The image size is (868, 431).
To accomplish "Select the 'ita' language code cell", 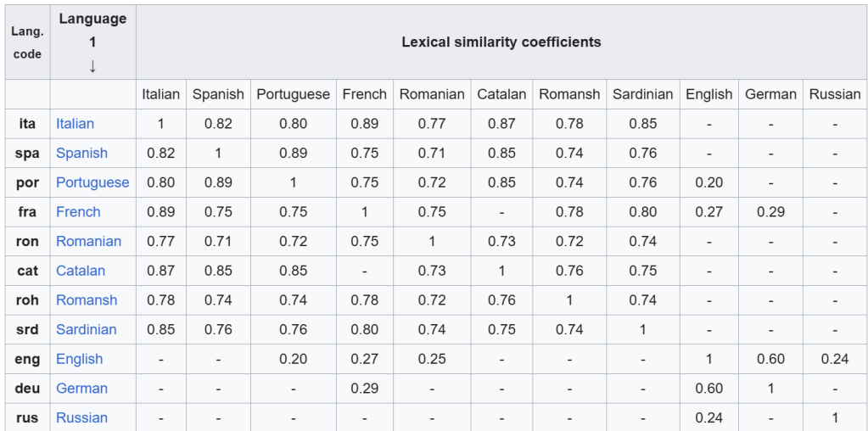I will point(27,124).
